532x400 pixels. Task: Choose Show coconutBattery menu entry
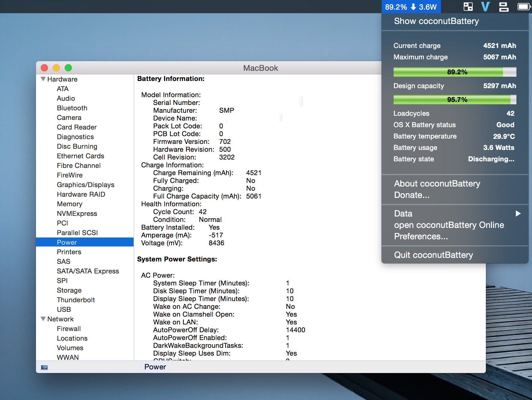[436, 21]
